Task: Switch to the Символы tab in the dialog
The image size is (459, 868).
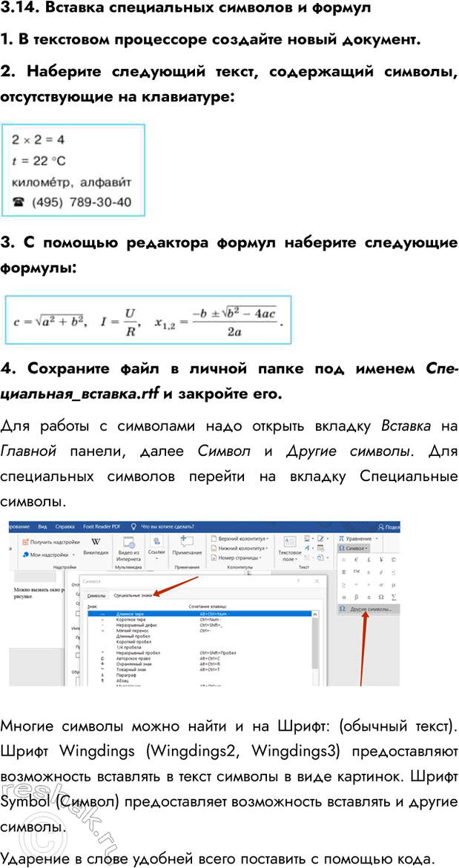Action: coord(96,595)
